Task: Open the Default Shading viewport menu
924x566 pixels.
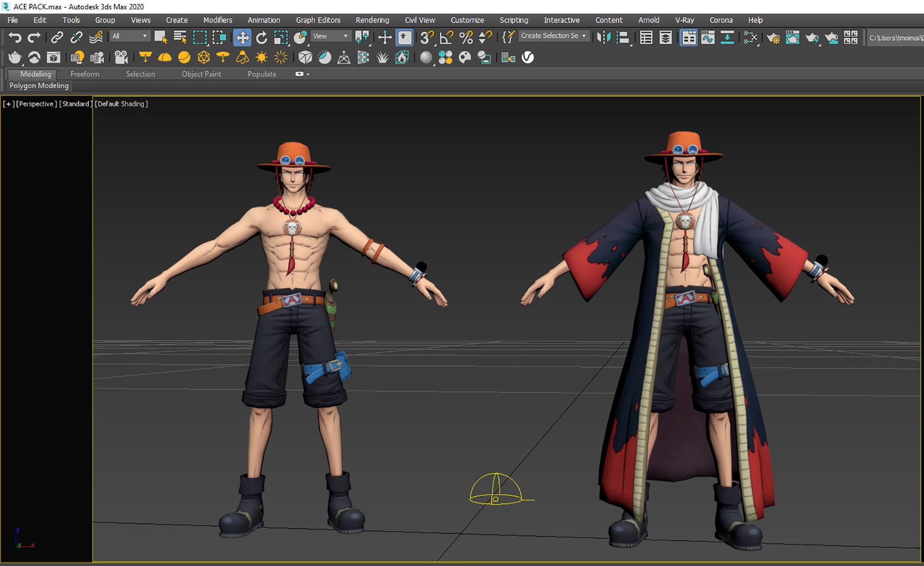Action: tap(121, 104)
